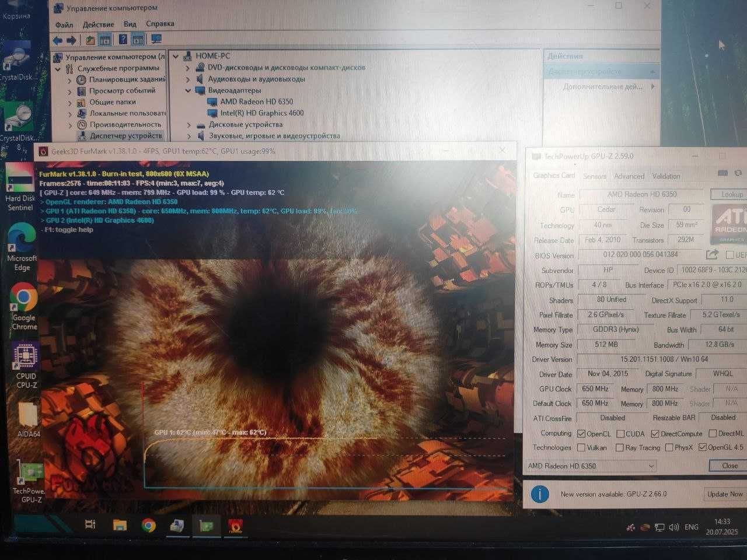Toggle the OpenGL 4.5 checkbox
747x560 pixels.
(703, 447)
